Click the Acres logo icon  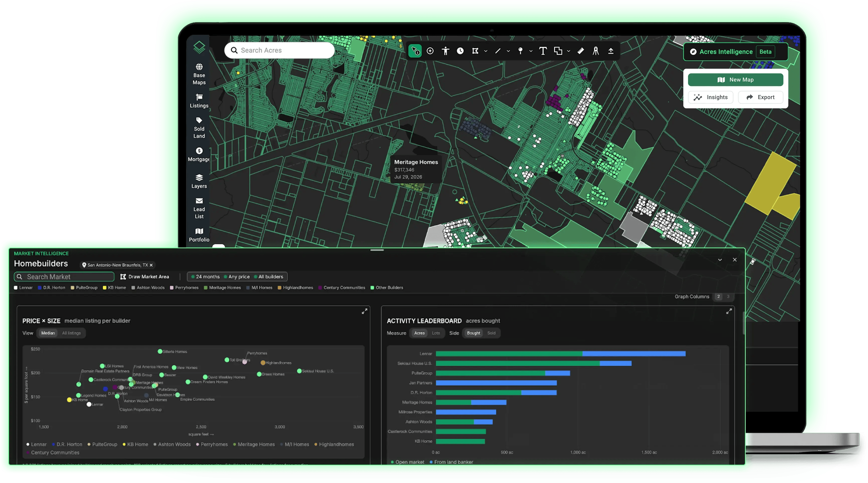click(199, 47)
